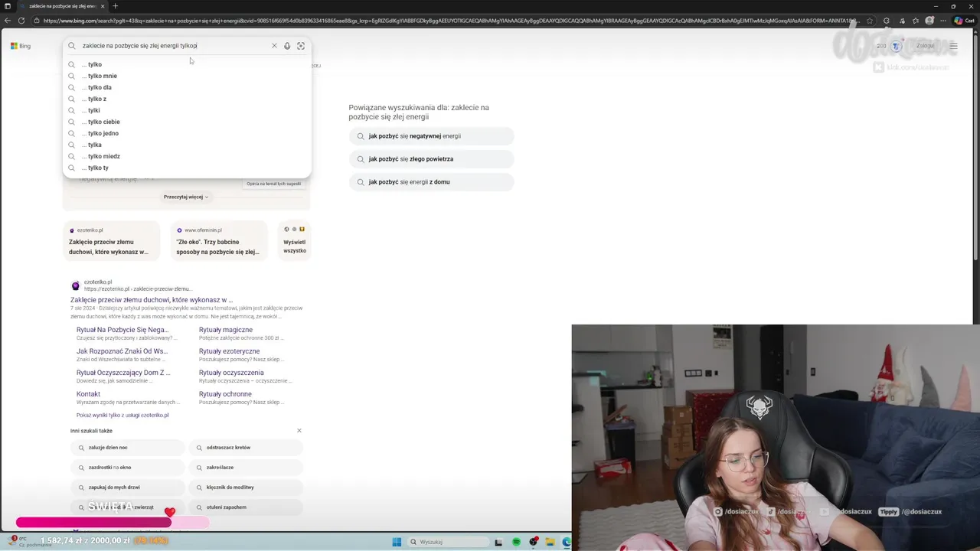Click the Bing logo
The height and width of the screenshot is (551, 980).
(21, 46)
